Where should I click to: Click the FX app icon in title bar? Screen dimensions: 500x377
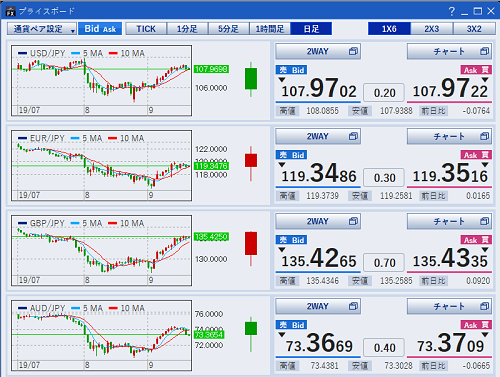coord(11,11)
